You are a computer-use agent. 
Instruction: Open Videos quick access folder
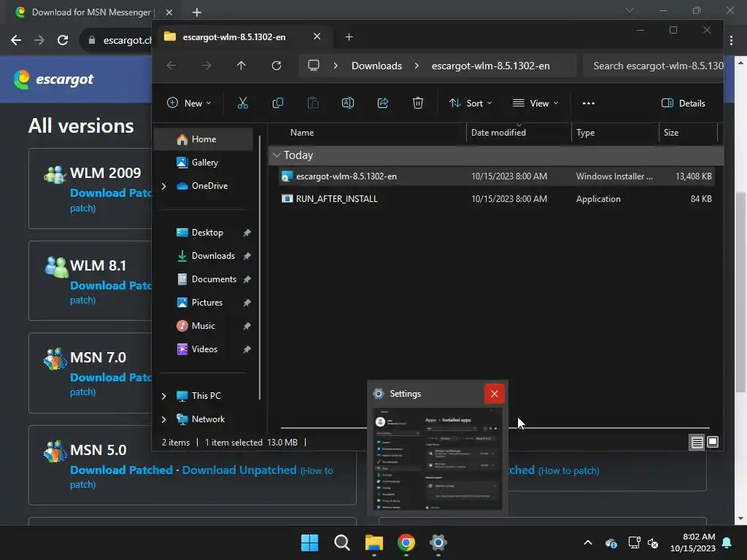(204, 349)
